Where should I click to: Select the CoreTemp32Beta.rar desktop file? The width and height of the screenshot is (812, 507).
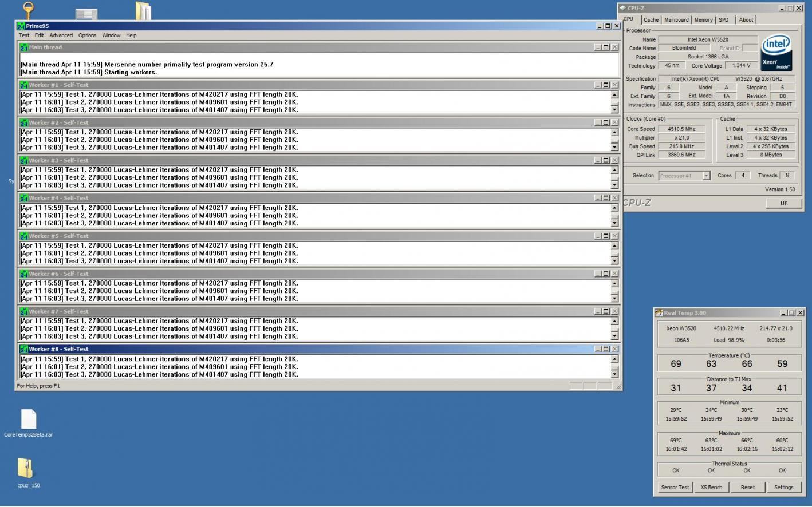coord(28,423)
